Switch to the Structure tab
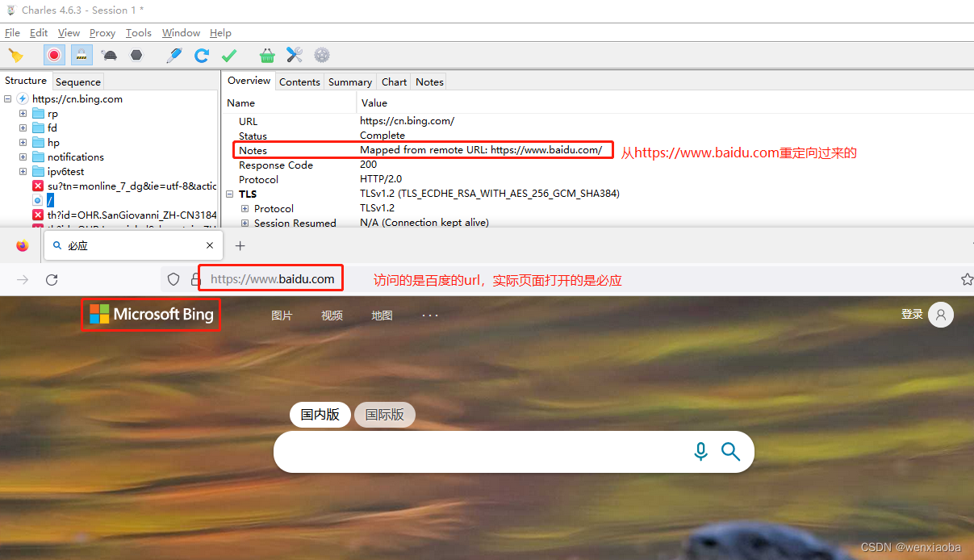 coord(26,81)
